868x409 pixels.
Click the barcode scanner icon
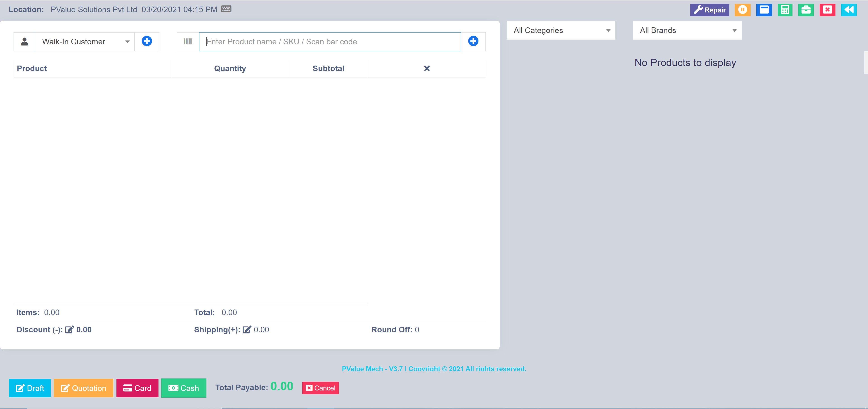[188, 41]
